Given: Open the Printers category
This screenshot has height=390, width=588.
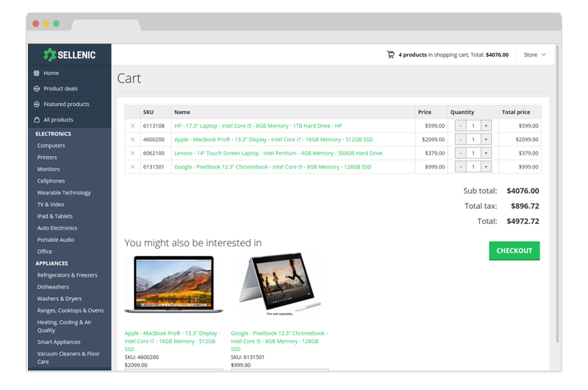Looking at the screenshot, I should [47, 157].
